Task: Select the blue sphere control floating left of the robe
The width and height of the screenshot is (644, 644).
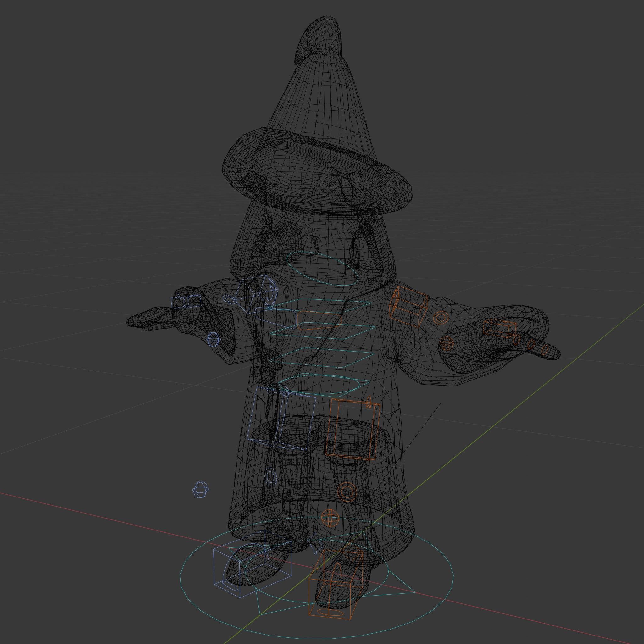Action: [201, 490]
